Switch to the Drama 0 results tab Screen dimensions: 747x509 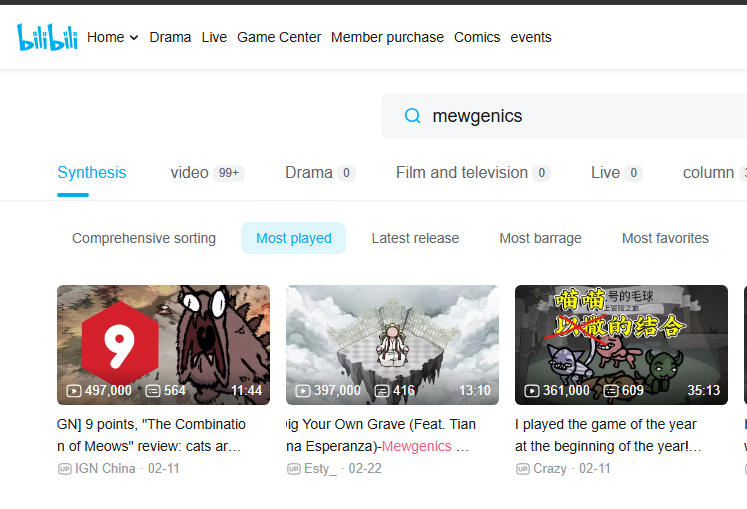[320, 173]
